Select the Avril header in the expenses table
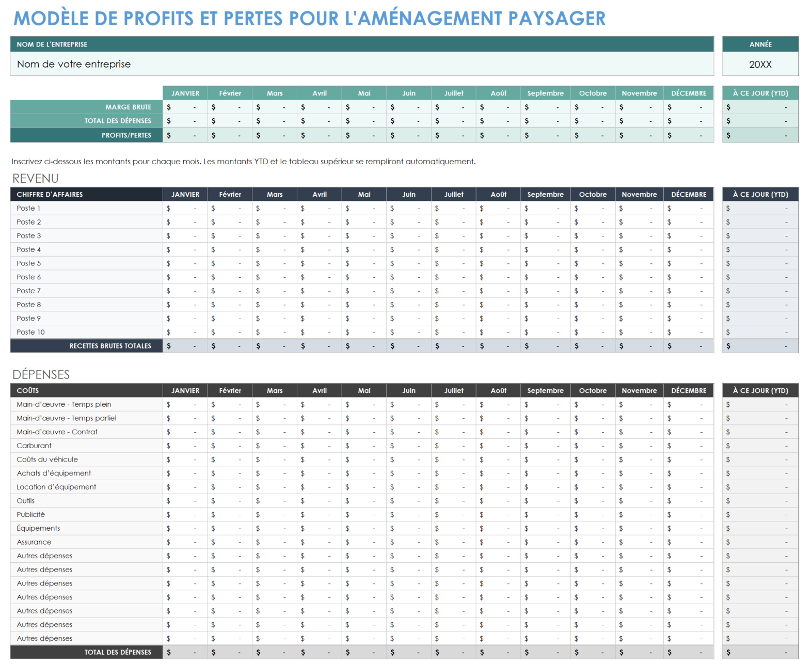 coord(320,390)
